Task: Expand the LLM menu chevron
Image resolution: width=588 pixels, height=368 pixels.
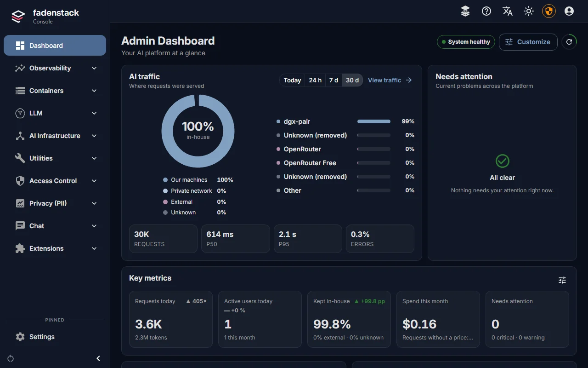Action: click(x=94, y=113)
